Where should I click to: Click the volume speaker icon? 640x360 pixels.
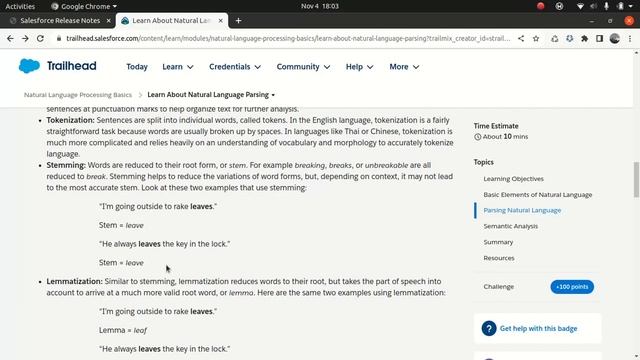(x=593, y=6)
